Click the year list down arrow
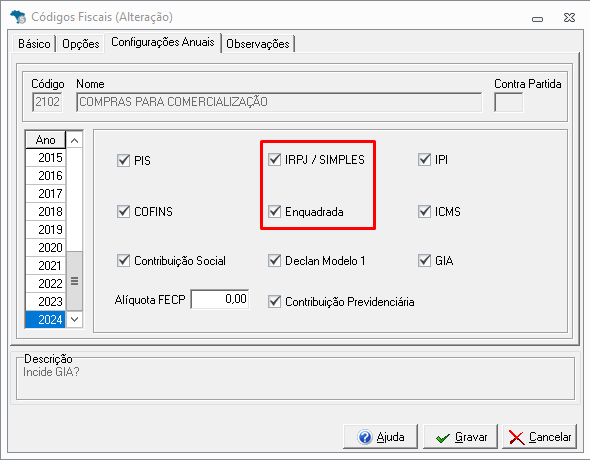The height and width of the screenshot is (460, 590). [x=75, y=320]
